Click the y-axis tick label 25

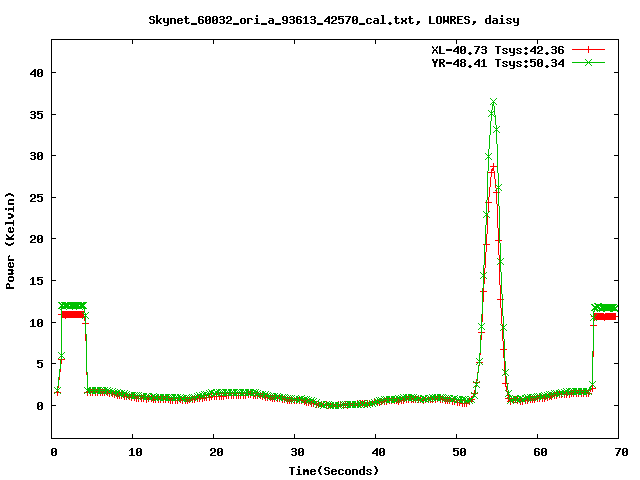[37, 198]
